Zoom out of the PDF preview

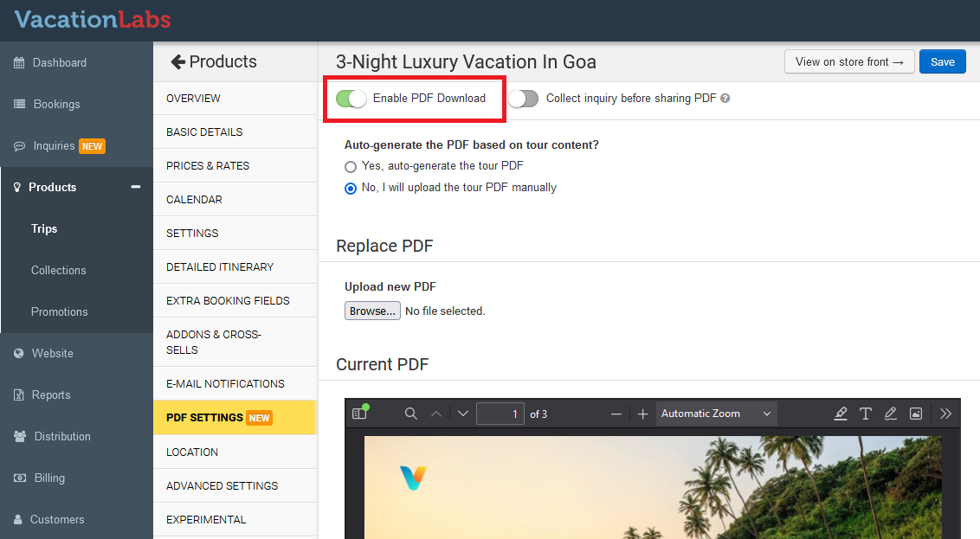[616, 414]
